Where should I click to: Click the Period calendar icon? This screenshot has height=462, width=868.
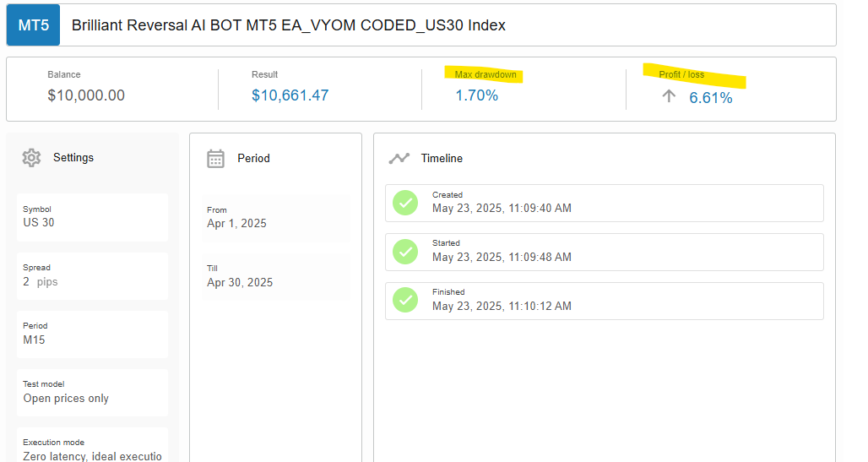(216, 158)
